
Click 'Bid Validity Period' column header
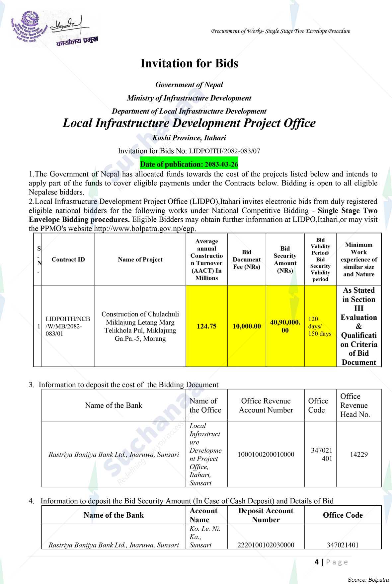pos(320,259)
